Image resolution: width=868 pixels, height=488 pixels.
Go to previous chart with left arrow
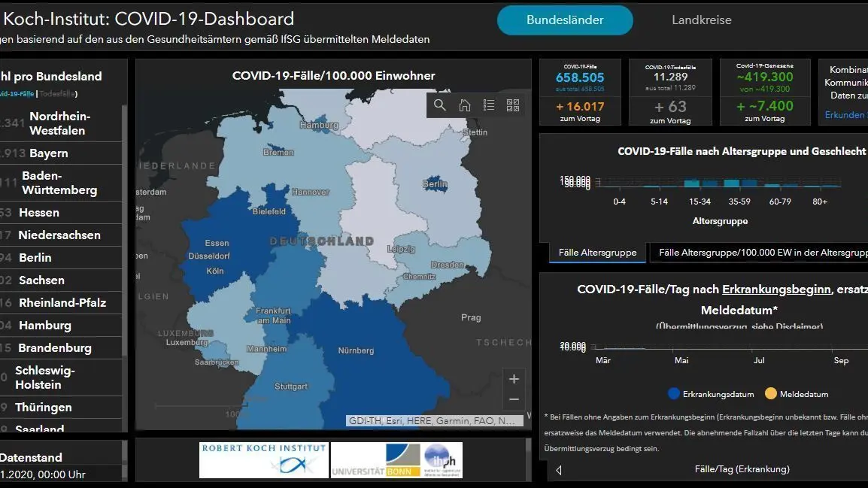pyautogui.click(x=559, y=470)
